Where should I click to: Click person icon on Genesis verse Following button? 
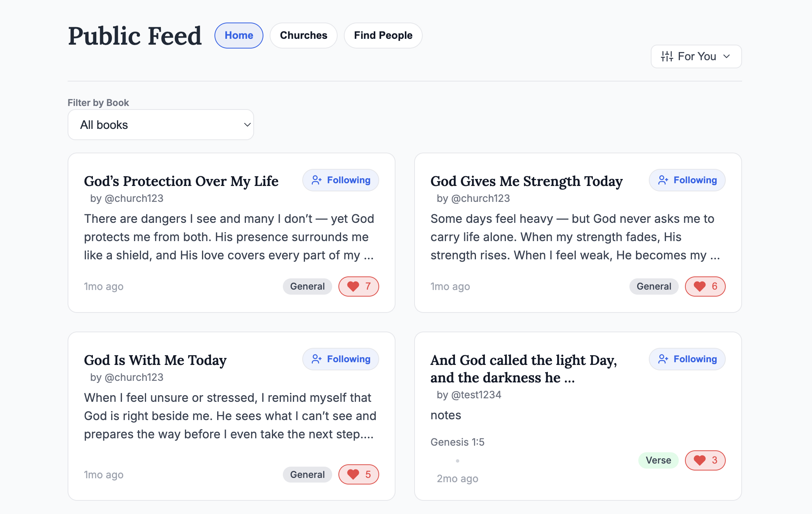tap(663, 359)
